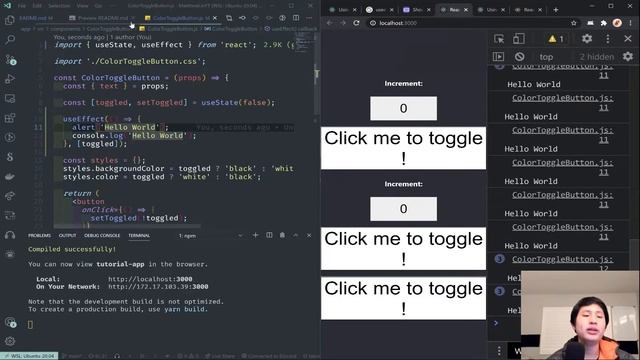
Task: Toggle the DevTools device toolbar
Action: coord(519,39)
